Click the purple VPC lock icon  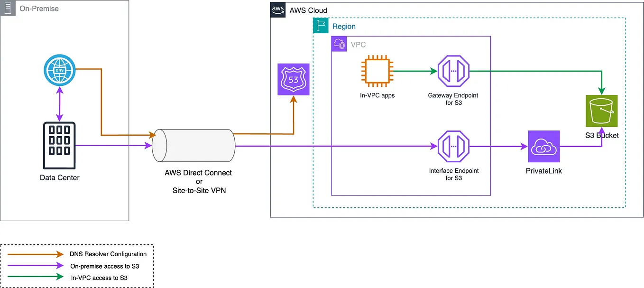pos(340,44)
